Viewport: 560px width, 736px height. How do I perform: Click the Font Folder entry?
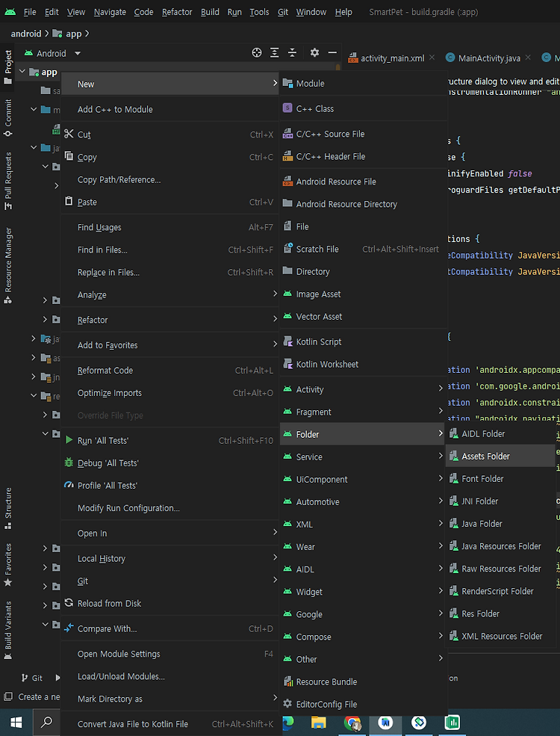(500, 479)
